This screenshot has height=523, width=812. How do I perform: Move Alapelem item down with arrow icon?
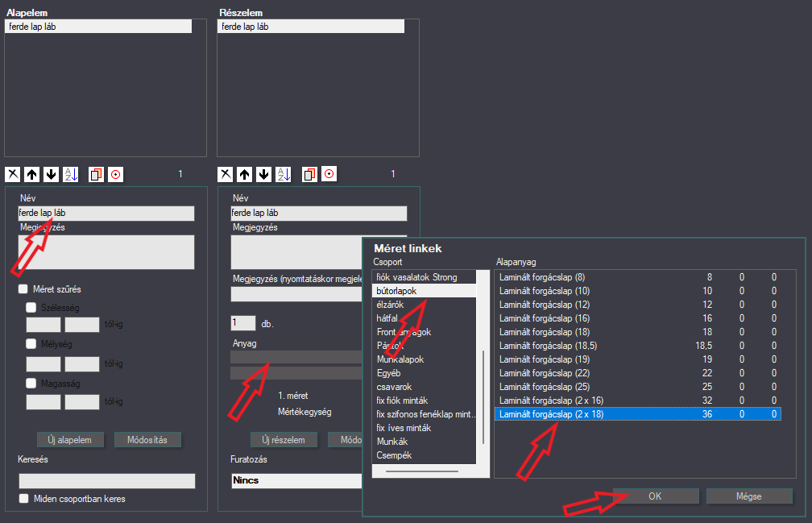click(x=52, y=175)
